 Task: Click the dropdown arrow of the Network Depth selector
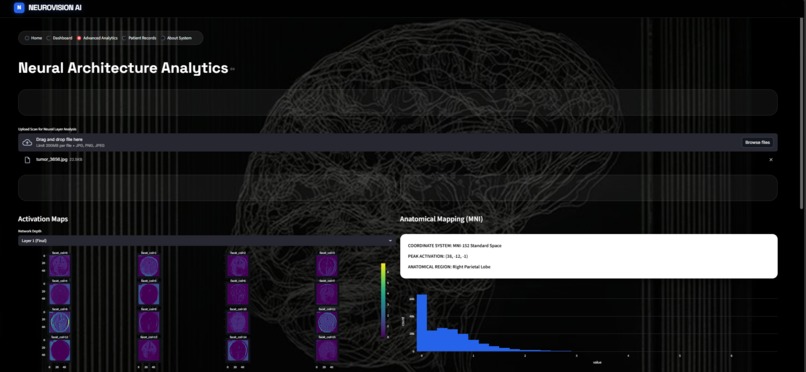click(x=390, y=240)
